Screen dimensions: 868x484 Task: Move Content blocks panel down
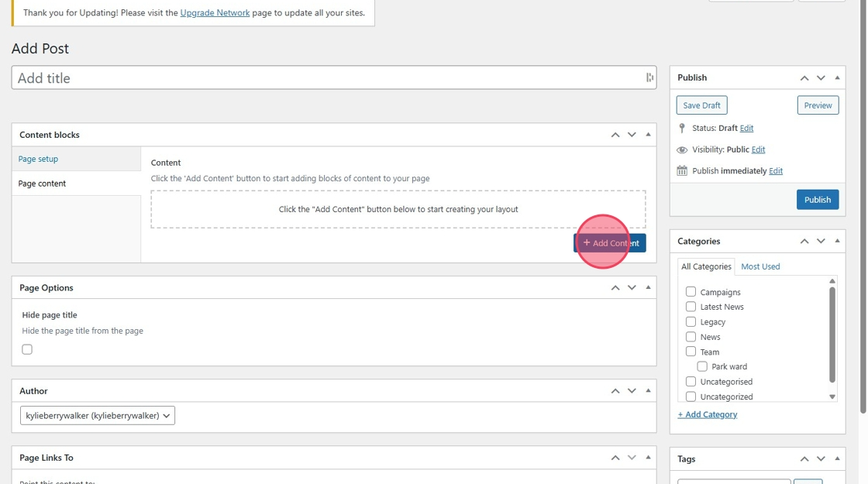click(x=632, y=135)
